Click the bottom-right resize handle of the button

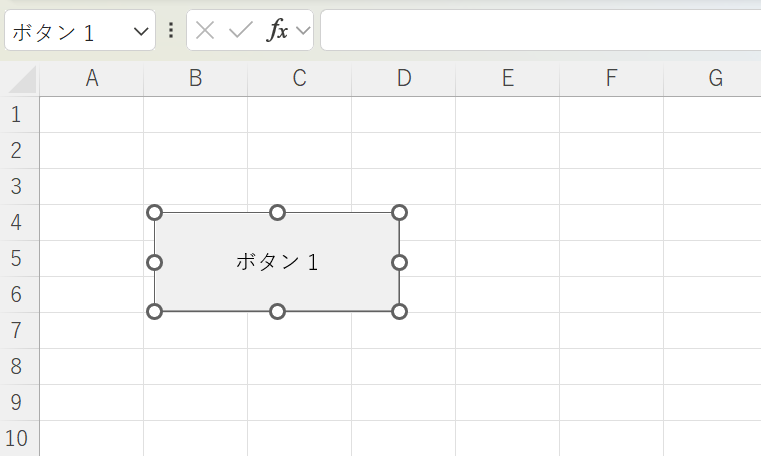tap(399, 311)
